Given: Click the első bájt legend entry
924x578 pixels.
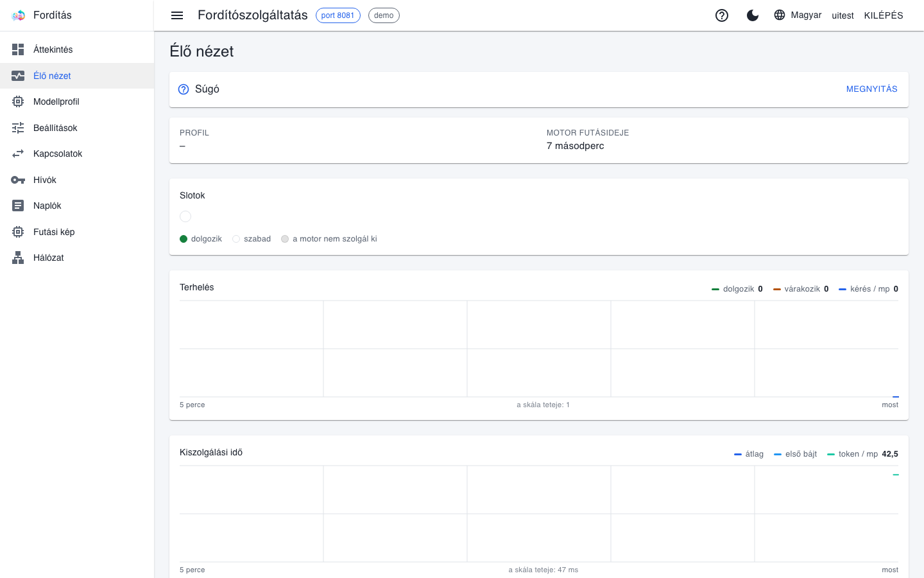Looking at the screenshot, I should [796, 454].
